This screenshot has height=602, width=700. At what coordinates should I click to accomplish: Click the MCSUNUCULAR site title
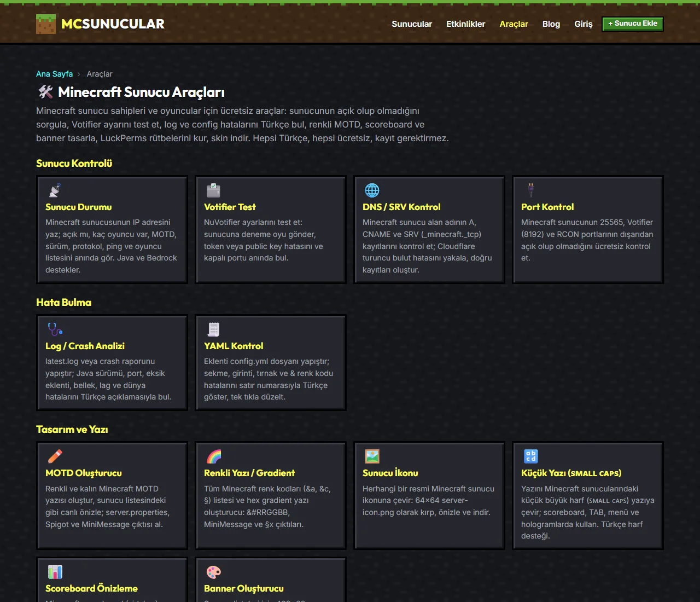coord(113,24)
